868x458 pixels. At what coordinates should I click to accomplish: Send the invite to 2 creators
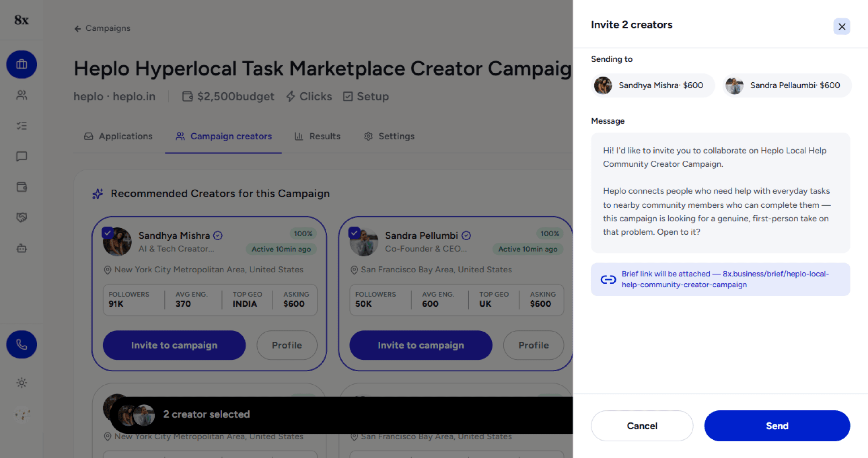click(777, 426)
